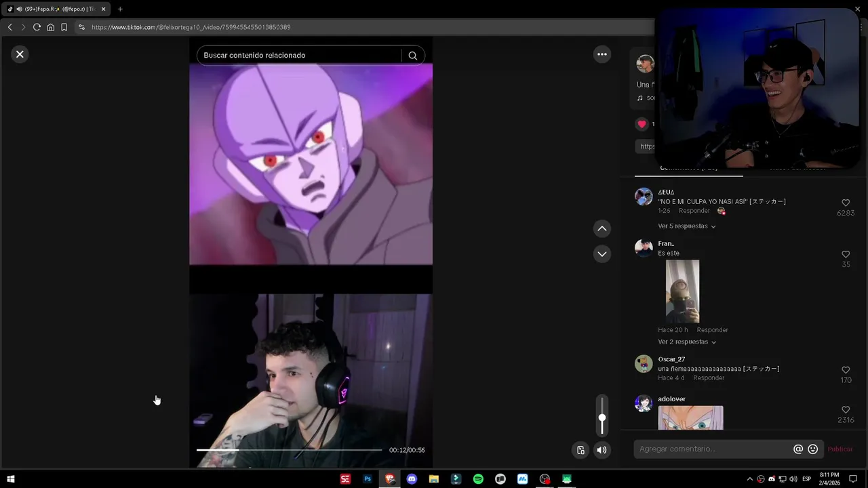Like the ΔEUΔ comment
Screen dimensions: 868x488
[x=846, y=203]
